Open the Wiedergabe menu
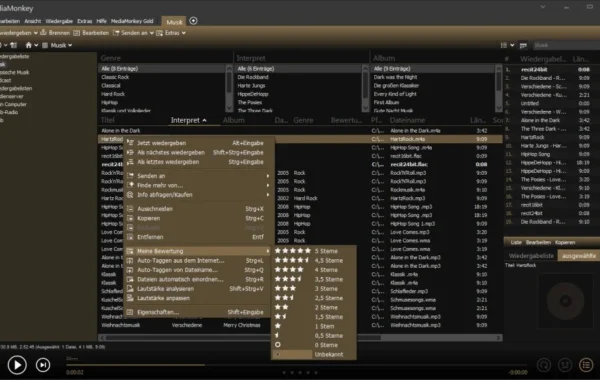 (59, 21)
